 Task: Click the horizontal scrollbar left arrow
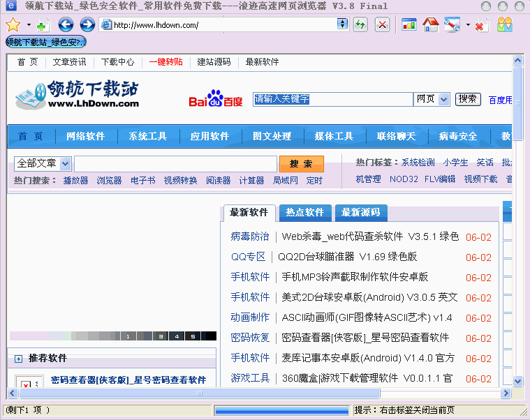[13, 393]
